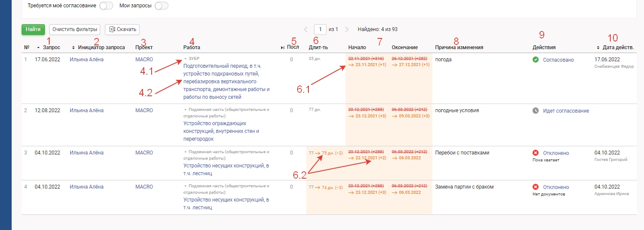Go to the previous page arrow
This screenshot has height=230, width=644.
(306, 30)
